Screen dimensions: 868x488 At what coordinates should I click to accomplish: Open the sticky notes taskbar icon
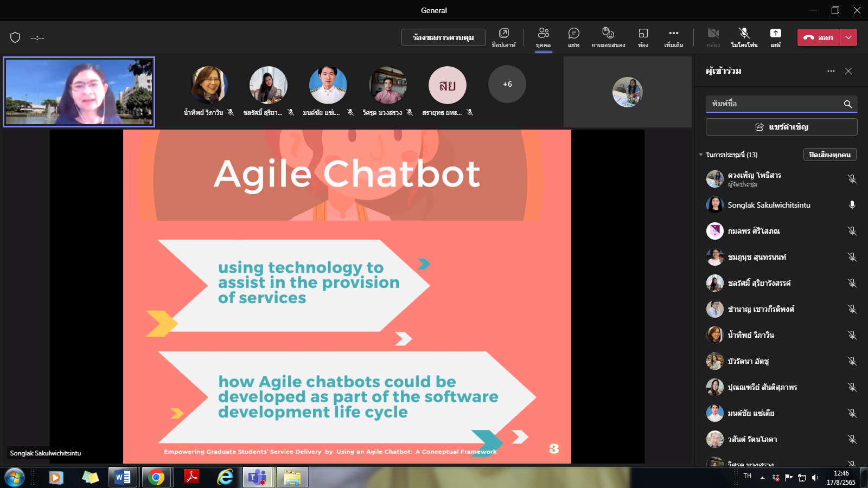point(90,478)
